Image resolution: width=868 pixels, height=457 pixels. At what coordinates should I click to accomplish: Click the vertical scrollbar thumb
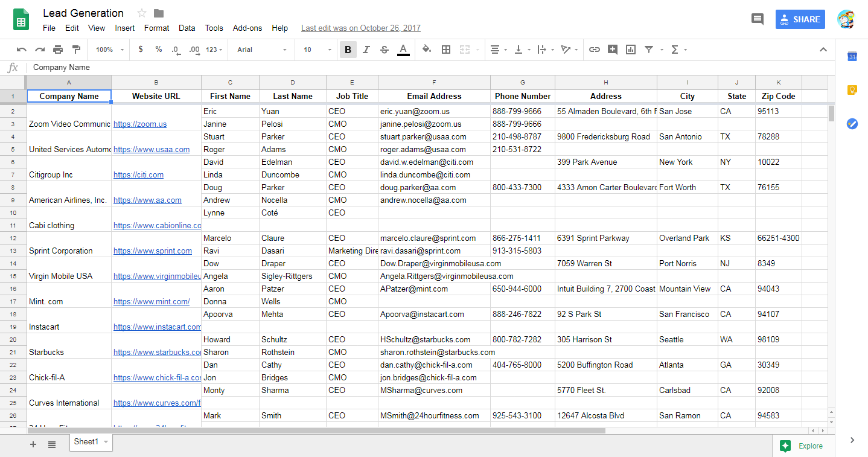(831, 113)
